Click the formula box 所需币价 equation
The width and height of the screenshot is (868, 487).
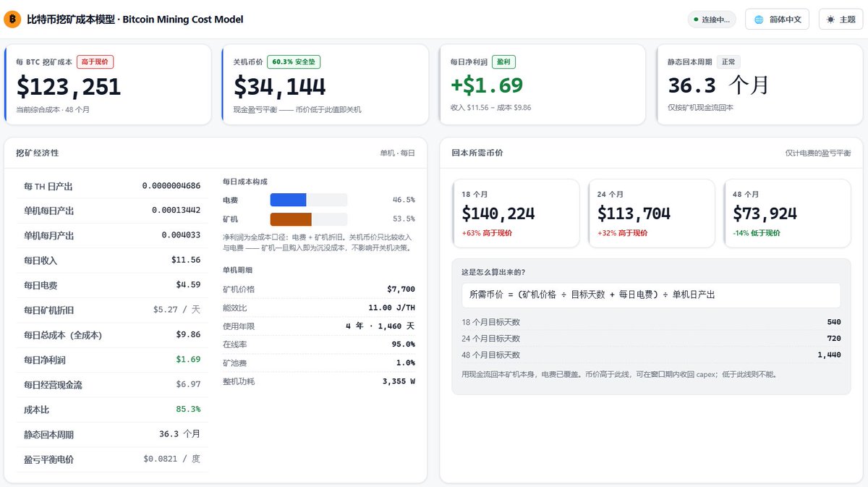pyautogui.click(x=651, y=295)
